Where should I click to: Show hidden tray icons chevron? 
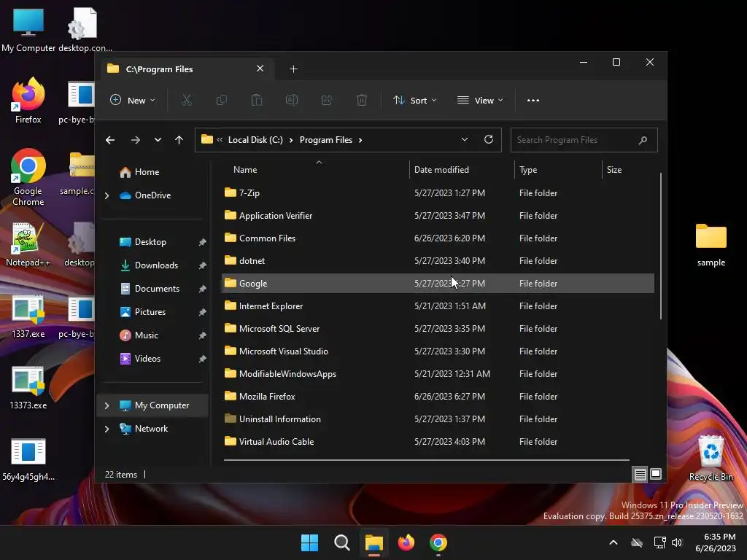(x=614, y=542)
